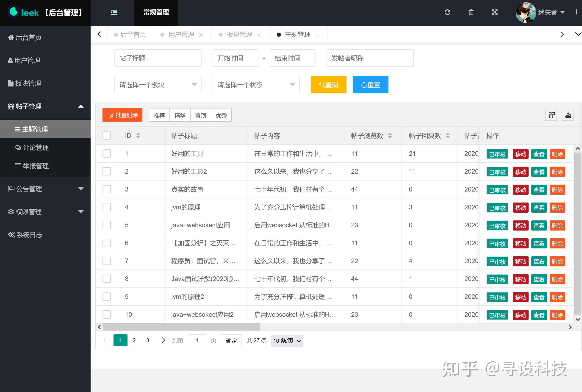Open column display settings above the table
Screen dimensions: 582x392
coord(551,115)
